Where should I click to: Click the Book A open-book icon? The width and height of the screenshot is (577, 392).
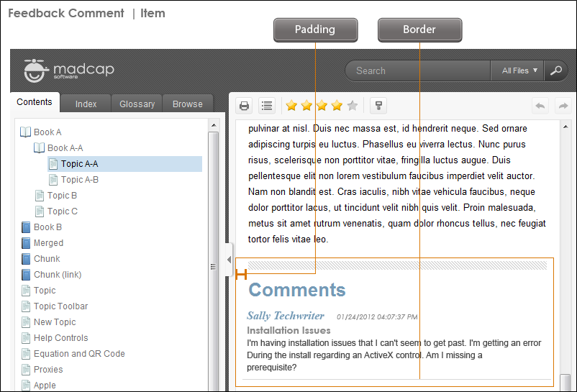pyautogui.click(x=25, y=132)
